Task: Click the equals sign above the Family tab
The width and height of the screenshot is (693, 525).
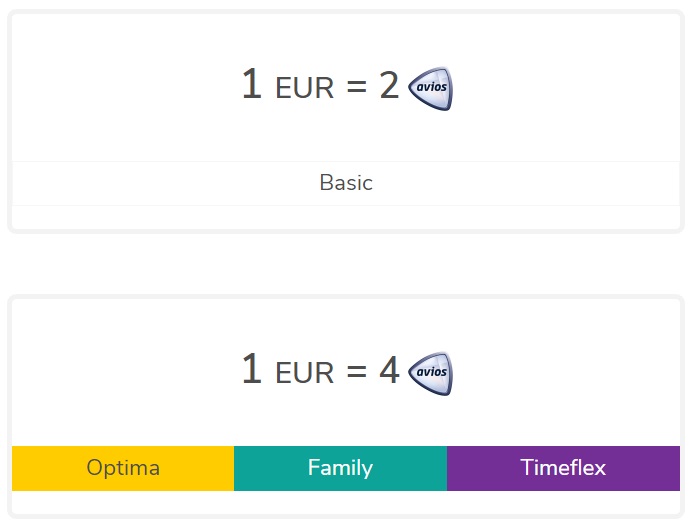Action: (356, 372)
